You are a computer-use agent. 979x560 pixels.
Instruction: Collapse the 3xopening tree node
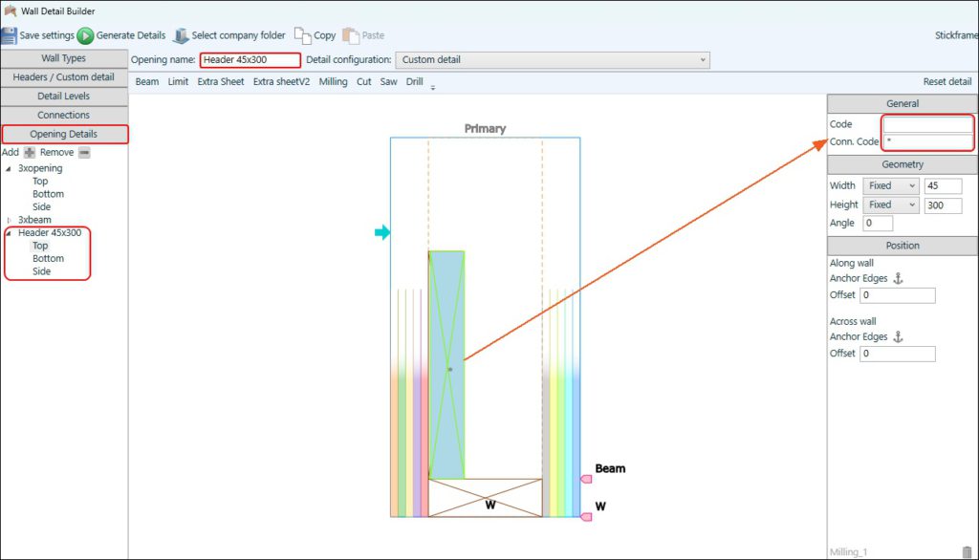pyautogui.click(x=9, y=168)
